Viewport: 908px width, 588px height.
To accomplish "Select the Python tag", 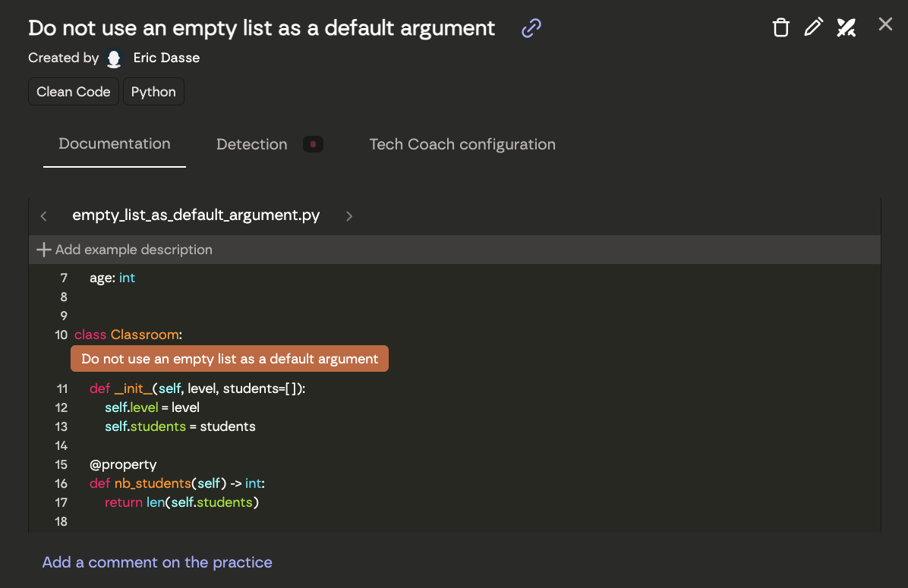I will pos(153,92).
